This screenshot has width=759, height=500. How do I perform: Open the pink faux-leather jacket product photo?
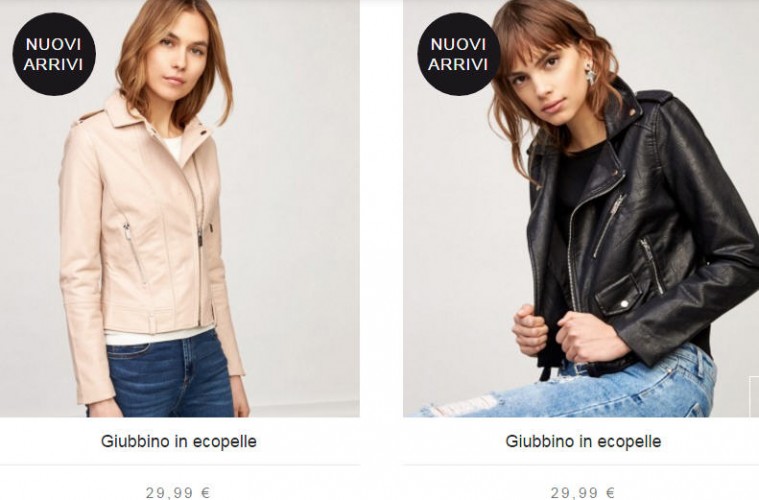(180, 208)
